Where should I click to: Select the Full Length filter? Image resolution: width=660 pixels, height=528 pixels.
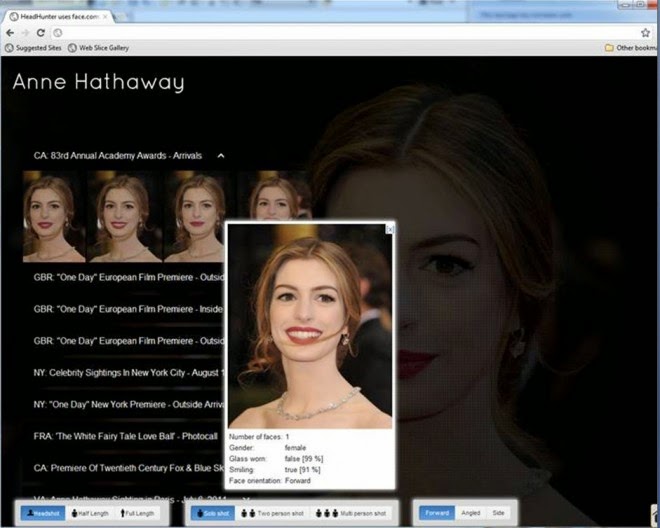137,514
